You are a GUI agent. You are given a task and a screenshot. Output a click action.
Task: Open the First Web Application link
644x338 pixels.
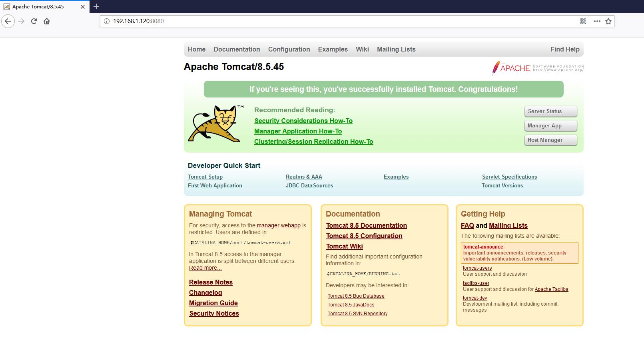[215, 185]
